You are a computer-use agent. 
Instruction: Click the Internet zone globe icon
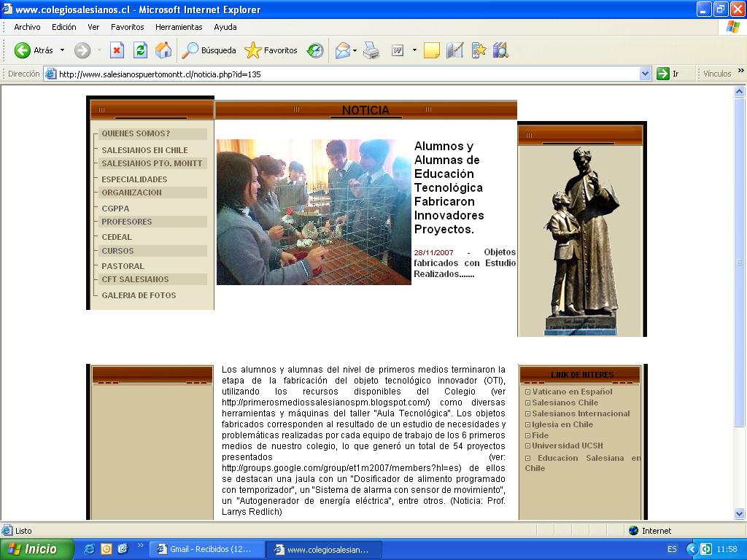634,531
